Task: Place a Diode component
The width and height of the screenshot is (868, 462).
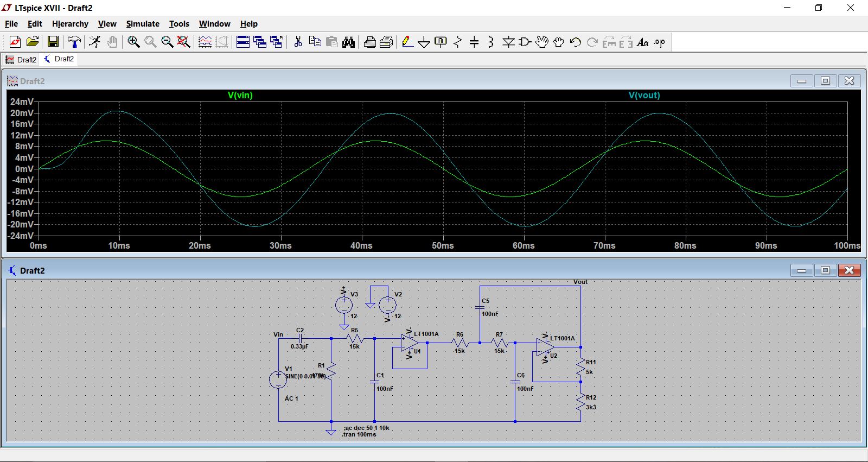Action: [x=508, y=42]
